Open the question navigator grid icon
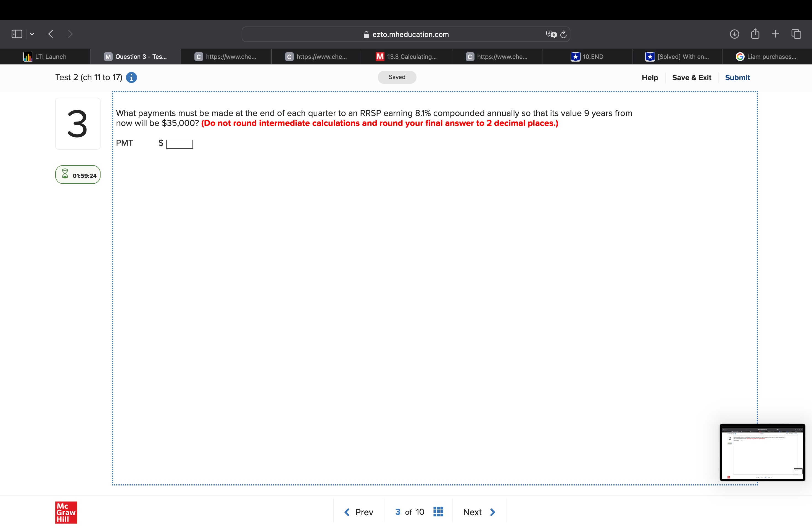812x528 pixels. point(438,512)
